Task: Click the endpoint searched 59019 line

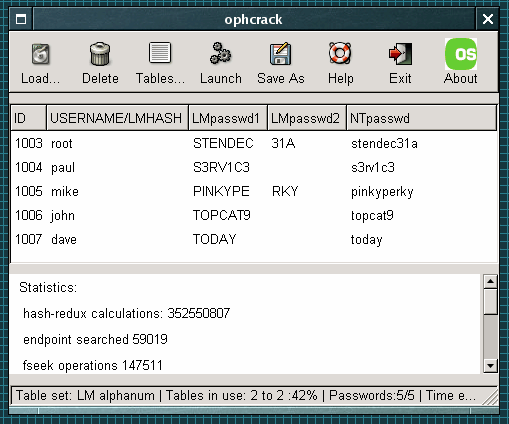Action: tap(95, 340)
